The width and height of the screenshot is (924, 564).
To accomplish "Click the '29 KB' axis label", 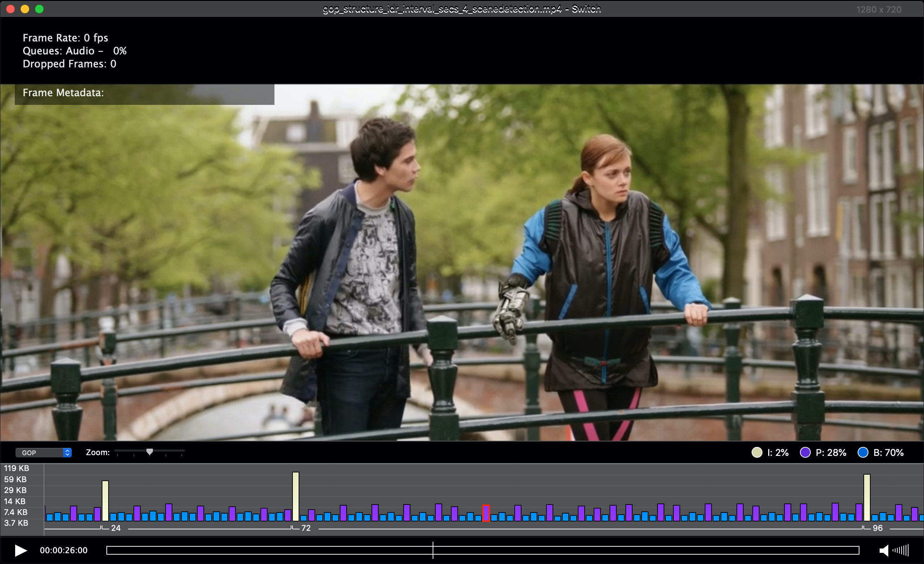I will [16, 490].
